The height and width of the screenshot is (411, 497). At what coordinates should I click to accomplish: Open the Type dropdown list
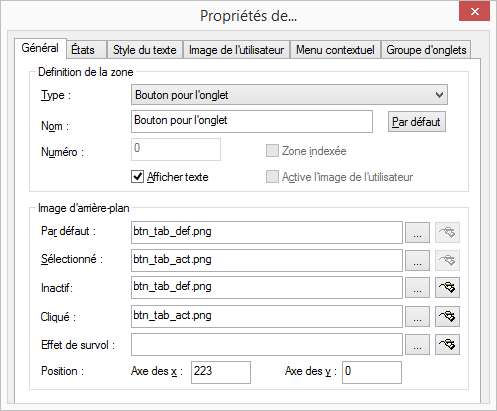[289, 95]
